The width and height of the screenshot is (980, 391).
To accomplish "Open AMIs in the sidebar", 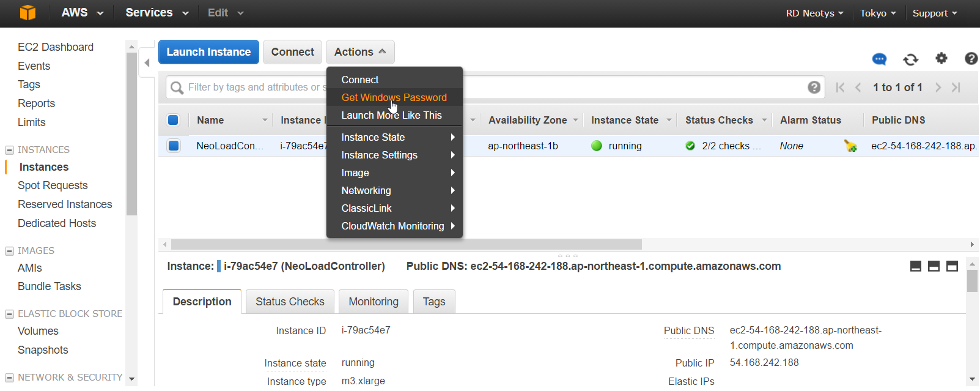I will pyautogui.click(x=30, y=268).
